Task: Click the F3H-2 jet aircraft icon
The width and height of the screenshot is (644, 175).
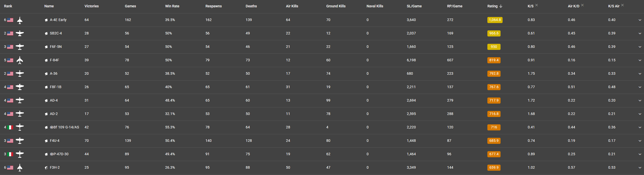Action: [20, 168]
